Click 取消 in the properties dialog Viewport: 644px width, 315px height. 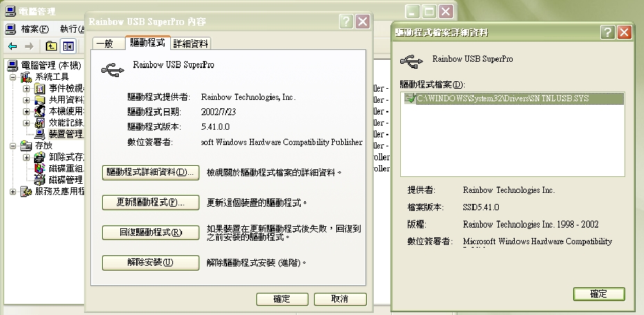point(340,299)
